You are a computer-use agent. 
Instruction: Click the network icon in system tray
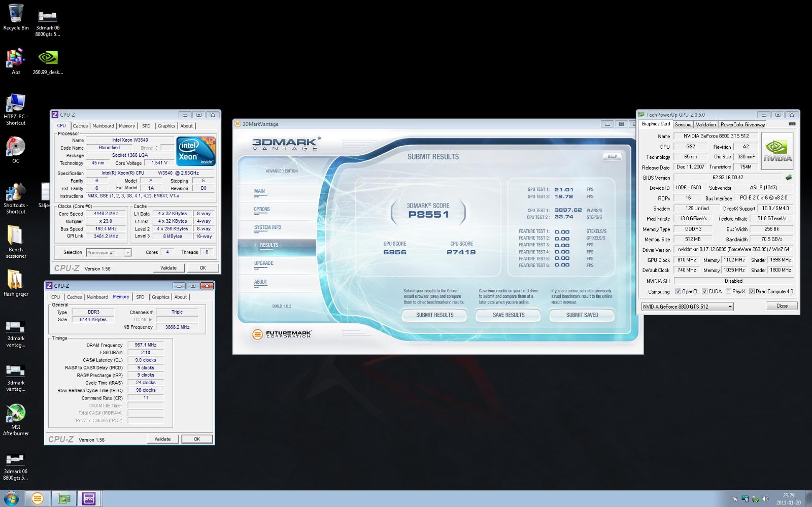(x=745, y=499)
